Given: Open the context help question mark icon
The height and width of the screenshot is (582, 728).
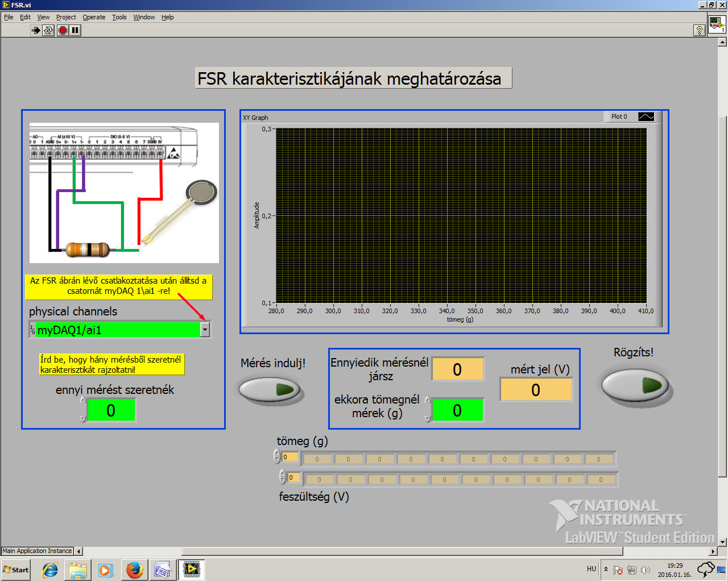Looking at the screenshot, I should [700, 30].
